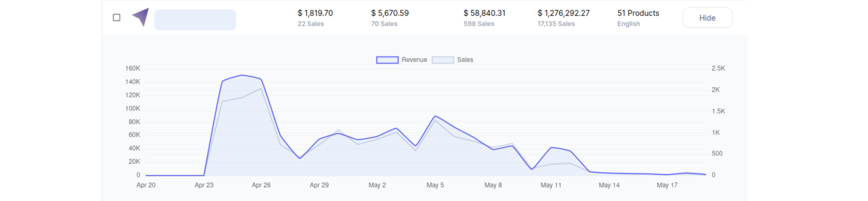
Task: Click the 160K left axis label
Action: 133,68
